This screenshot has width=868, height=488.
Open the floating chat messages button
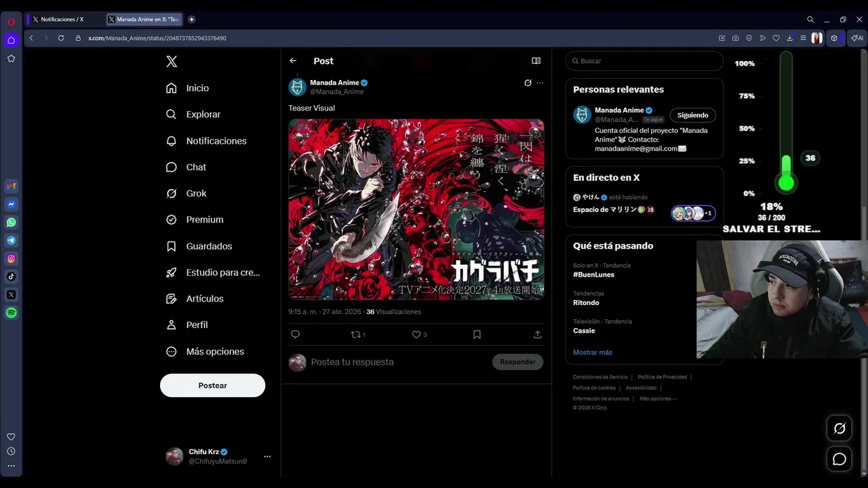point(840,460)
